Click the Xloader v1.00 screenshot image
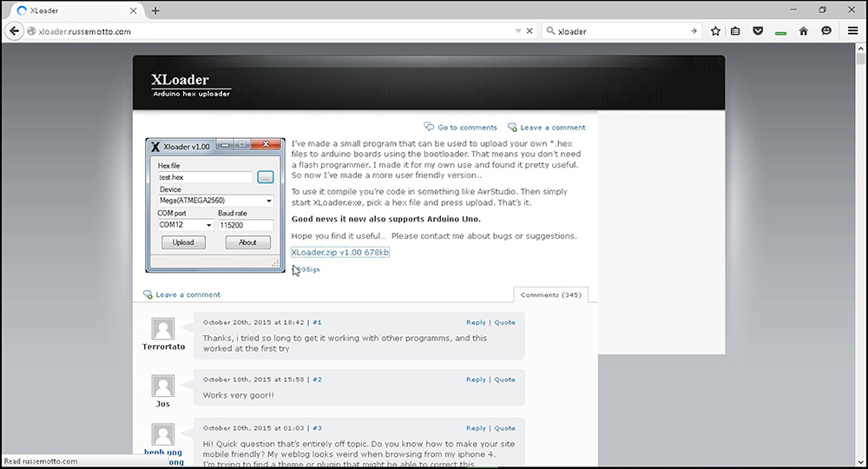 [215, 206]
